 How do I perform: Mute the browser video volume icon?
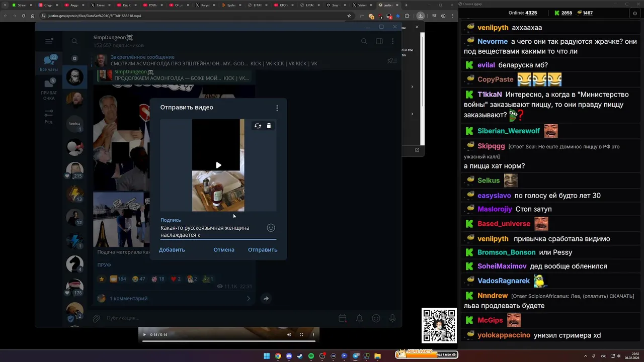coord(289,334)
